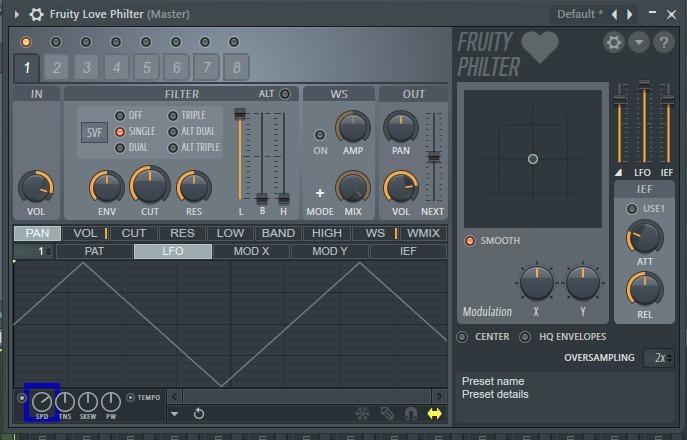Toggle the waveshaper ON LED
Image resolution: width=687 pixels, height=440 pixels.
pyautogui.click(x=320, y=135)
